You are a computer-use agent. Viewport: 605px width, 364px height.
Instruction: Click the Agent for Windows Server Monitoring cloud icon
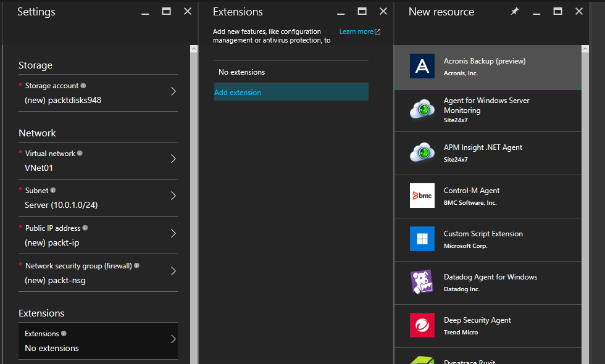(x=422, y=110)
